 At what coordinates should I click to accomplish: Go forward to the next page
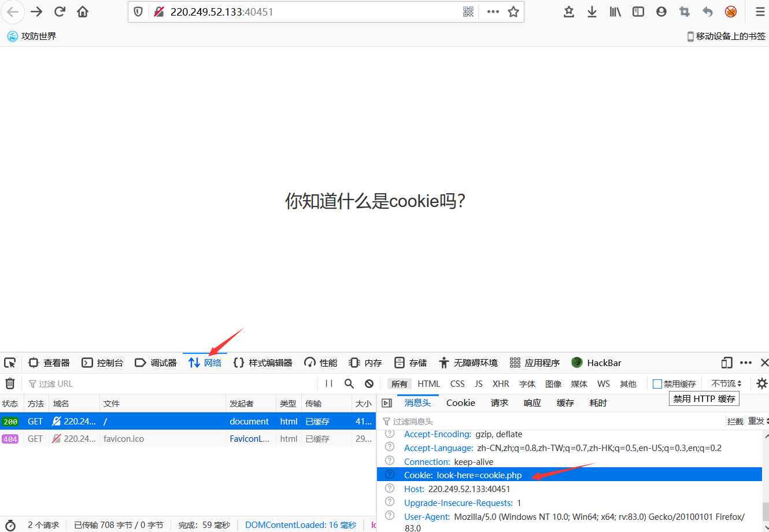[36, 12]
